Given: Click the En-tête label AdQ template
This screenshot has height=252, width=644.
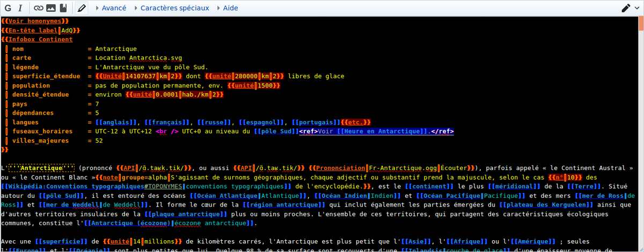Looking at the screenshot, I should tap(41, 30).
